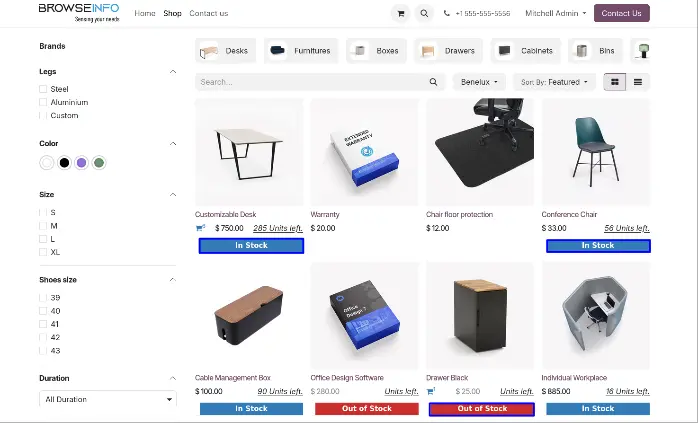The image size is (698, 423).
Task: Click the phone icon in header
Action: pos(446,13)
